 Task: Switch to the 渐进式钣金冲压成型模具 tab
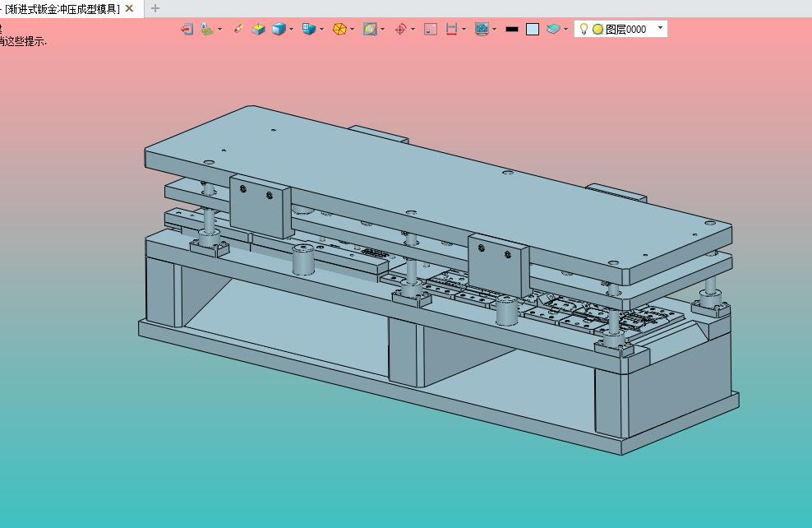point(62,9)
